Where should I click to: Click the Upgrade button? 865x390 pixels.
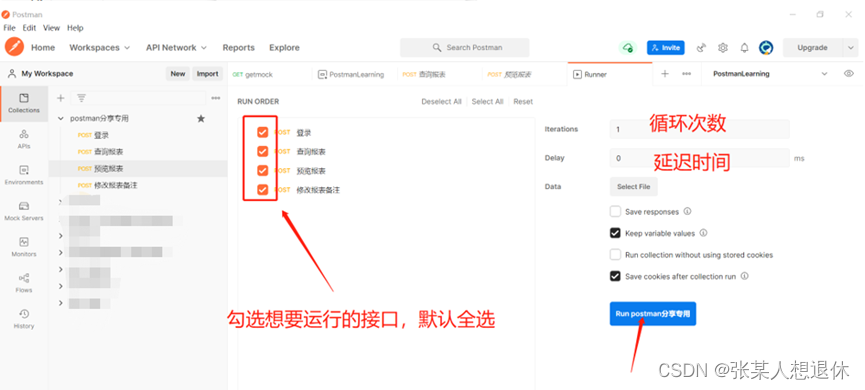pos(813,48)
